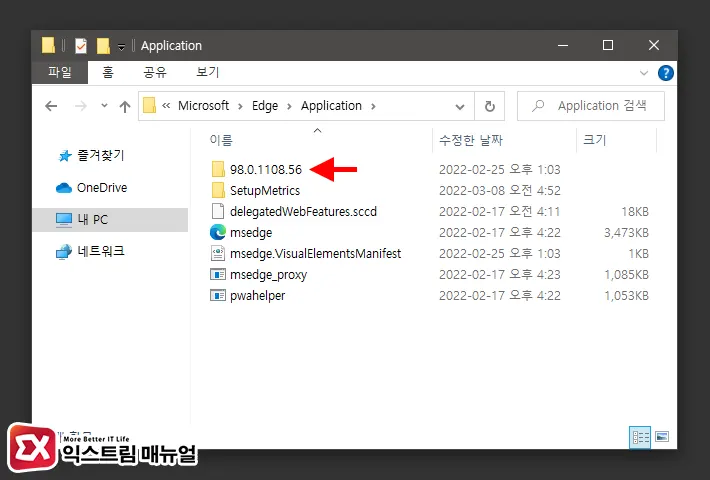
Task: Expand the ribbon with the chevron
Action: [x=643, y=73]
